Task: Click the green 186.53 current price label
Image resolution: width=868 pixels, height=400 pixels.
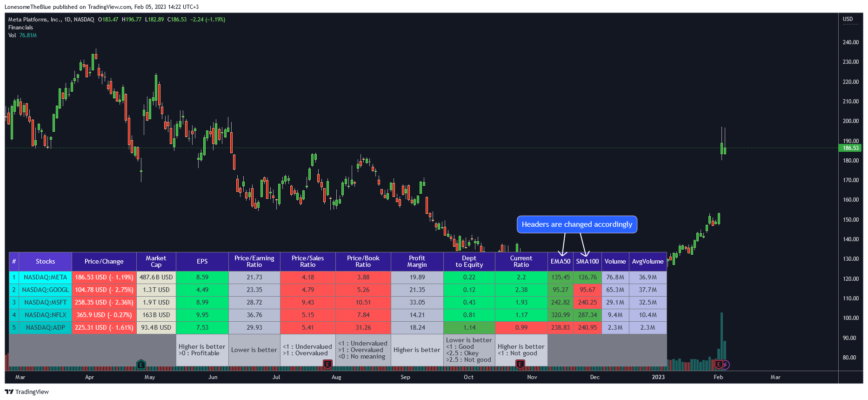Action: (x=850, y=148)
